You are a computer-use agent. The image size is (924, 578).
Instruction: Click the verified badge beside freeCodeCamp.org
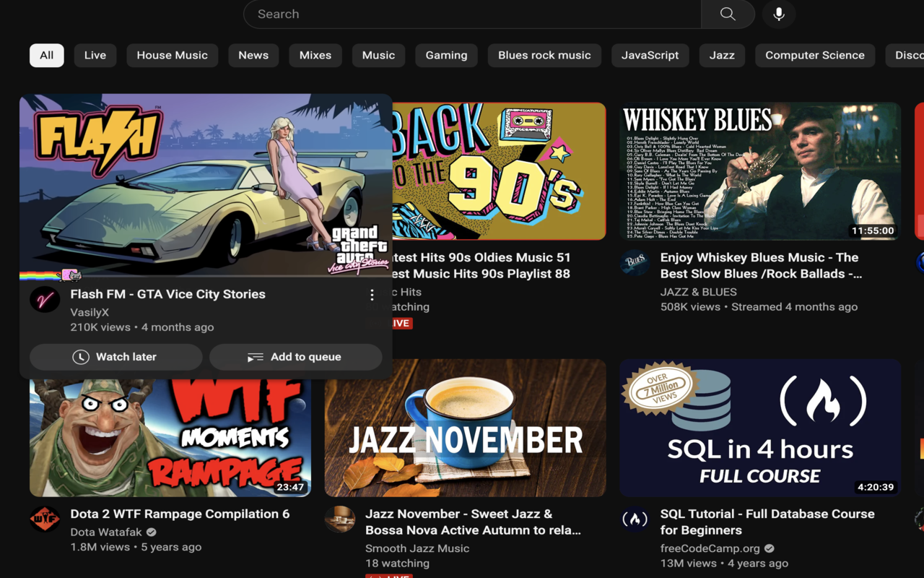click(770, 549)
